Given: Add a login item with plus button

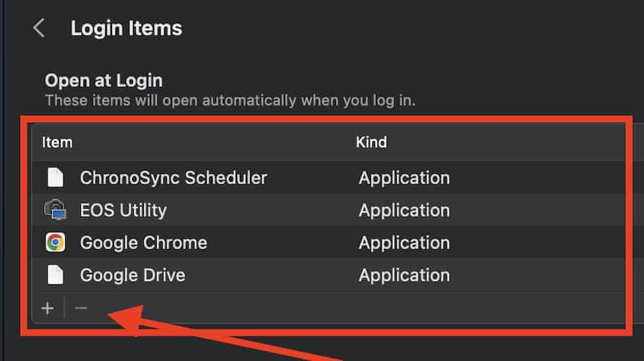Looking at the screenshot, I should (x=48, y=308).
